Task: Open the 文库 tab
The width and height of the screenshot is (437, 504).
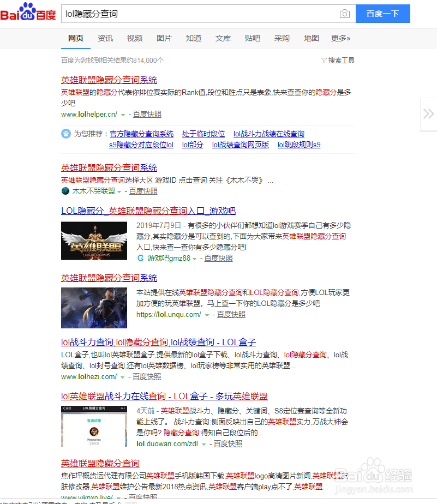Action: 223,38
